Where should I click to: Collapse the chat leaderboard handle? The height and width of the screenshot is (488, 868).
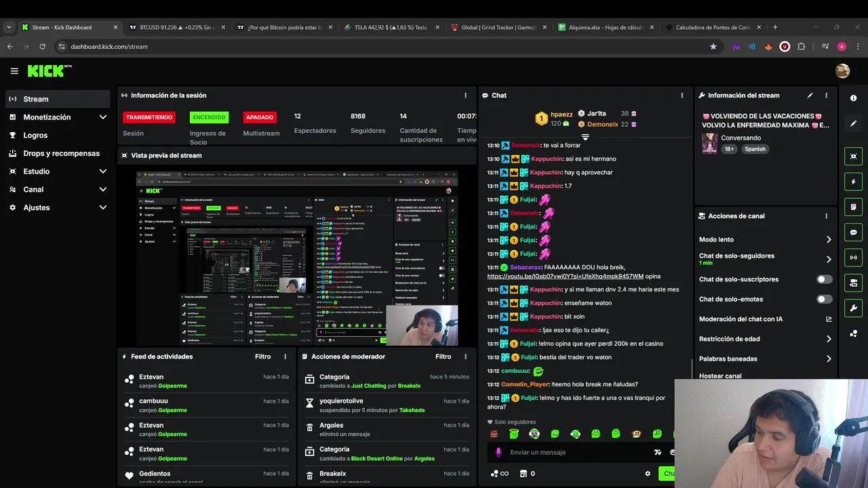[x=585, y=137]
